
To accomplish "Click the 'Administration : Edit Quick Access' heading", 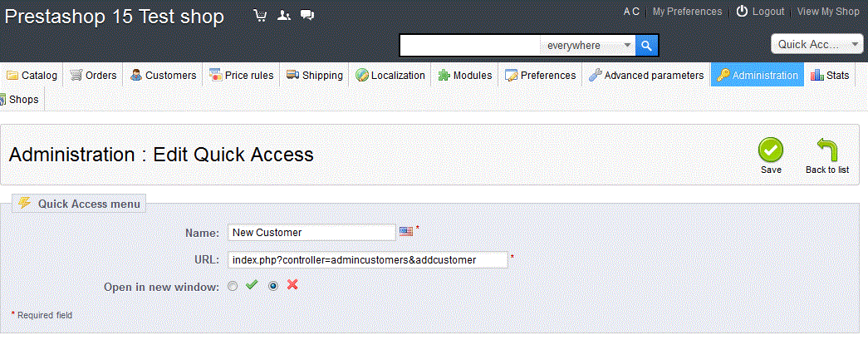I will click(161, 155).
